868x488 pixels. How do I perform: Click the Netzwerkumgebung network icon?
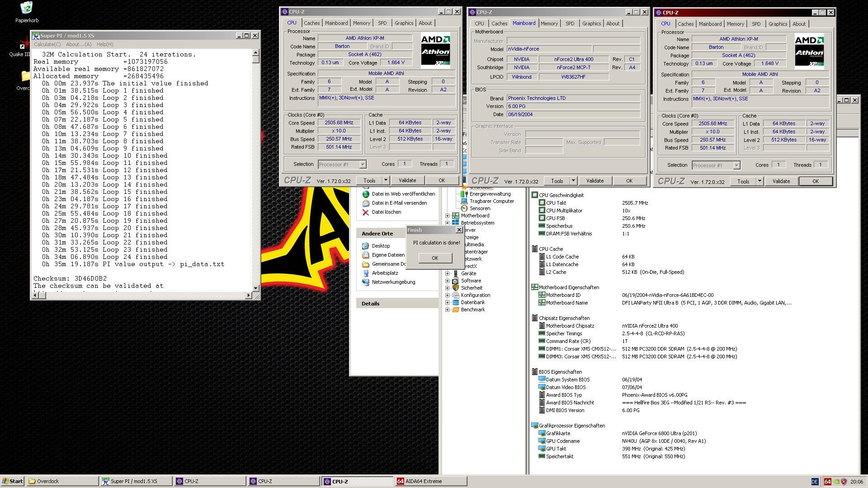click(365, 282)
